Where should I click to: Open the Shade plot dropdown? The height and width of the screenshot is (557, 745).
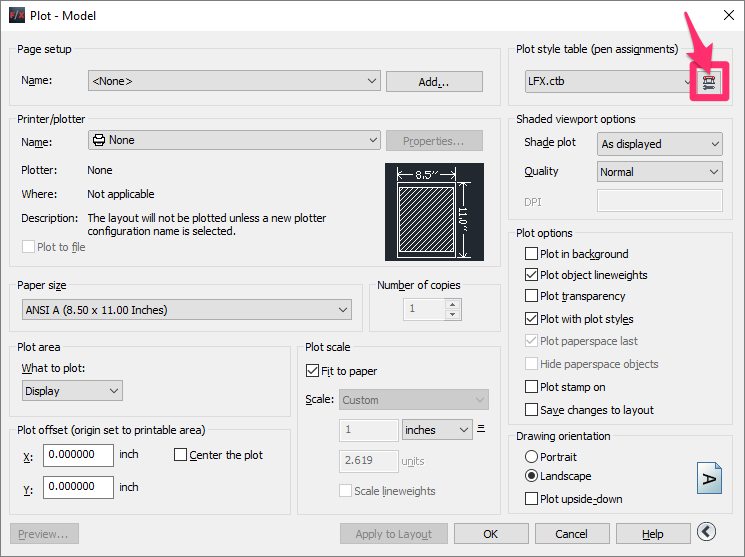tap(659, 144)
